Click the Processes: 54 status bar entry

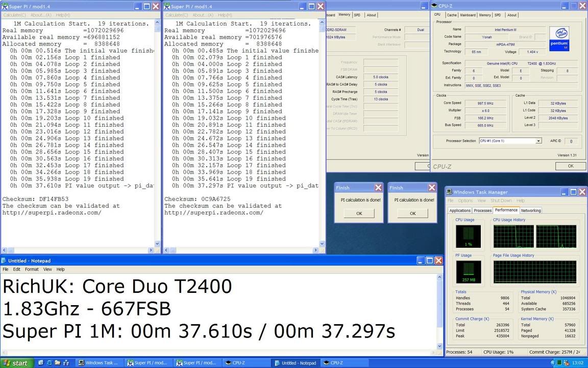point(459,352)
